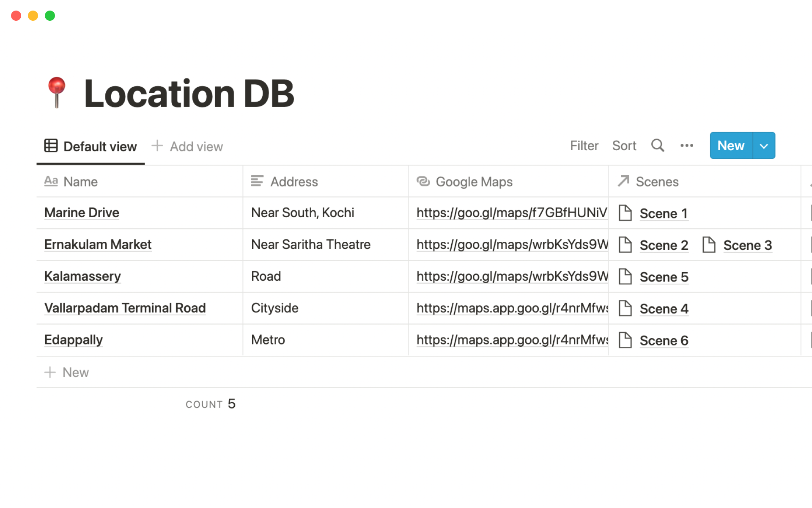Image resolution: width=812 pixels, height=508 pixels.
Task: Open the three-dots more options menu
Action: click(x=686, y=146)
